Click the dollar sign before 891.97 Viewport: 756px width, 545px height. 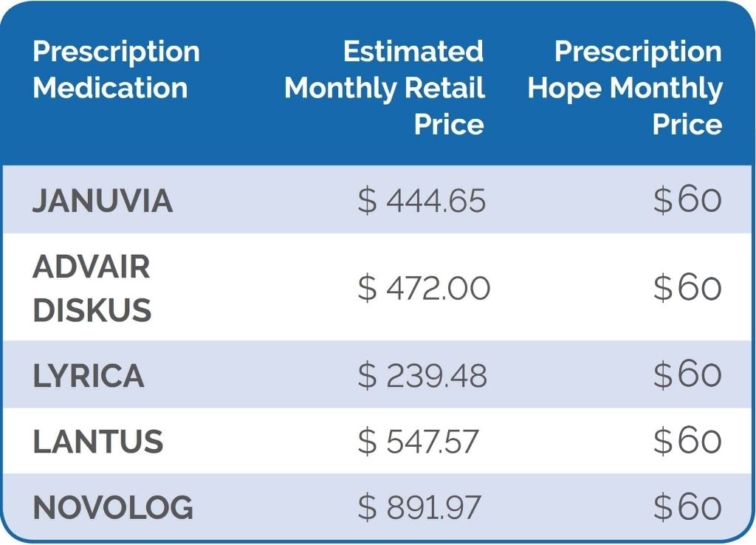pos(367,507)
